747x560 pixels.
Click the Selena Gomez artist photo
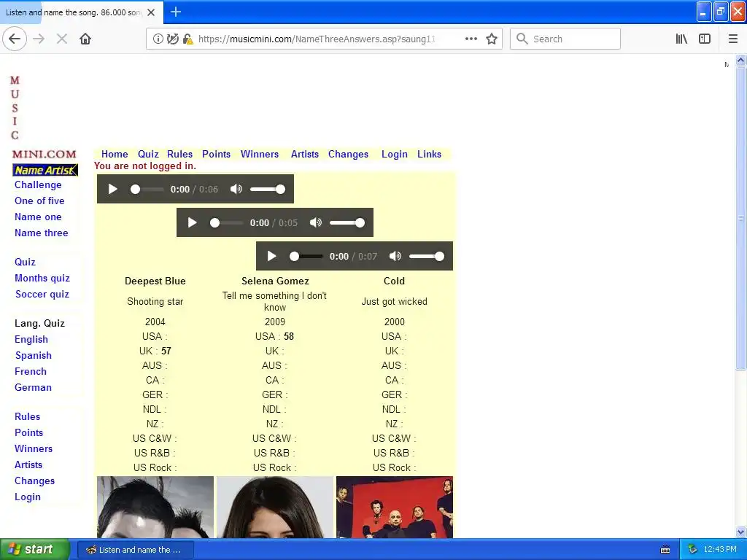[275, 507]
